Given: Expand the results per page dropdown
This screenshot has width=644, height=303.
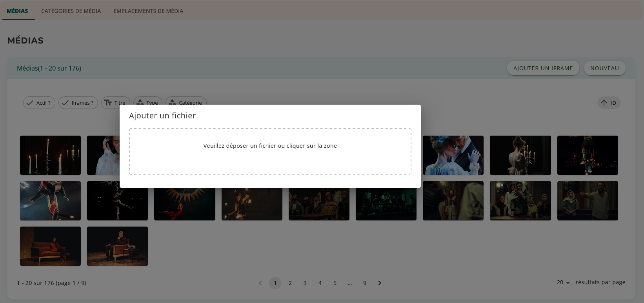Looking at the screenshot, I should click(564, 283).
